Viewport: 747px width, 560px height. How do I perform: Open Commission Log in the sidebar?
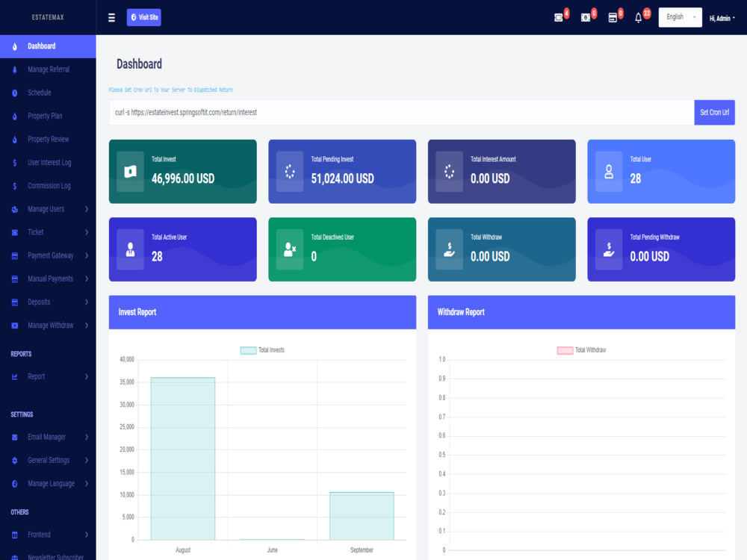coord(48,186)
